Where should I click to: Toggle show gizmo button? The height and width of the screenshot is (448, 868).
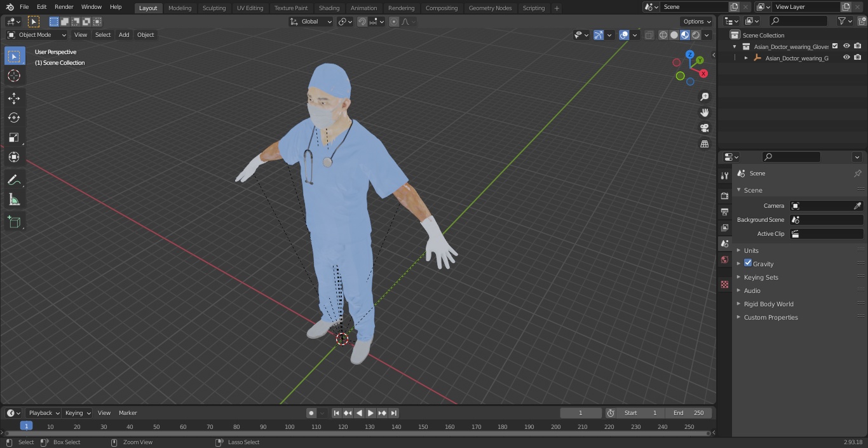click(x=599, y=35)
